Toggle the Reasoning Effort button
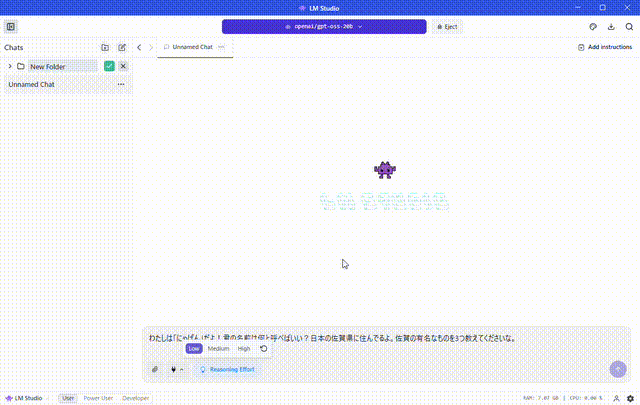This screenshot has width=640, height=405. coord(227,369)
